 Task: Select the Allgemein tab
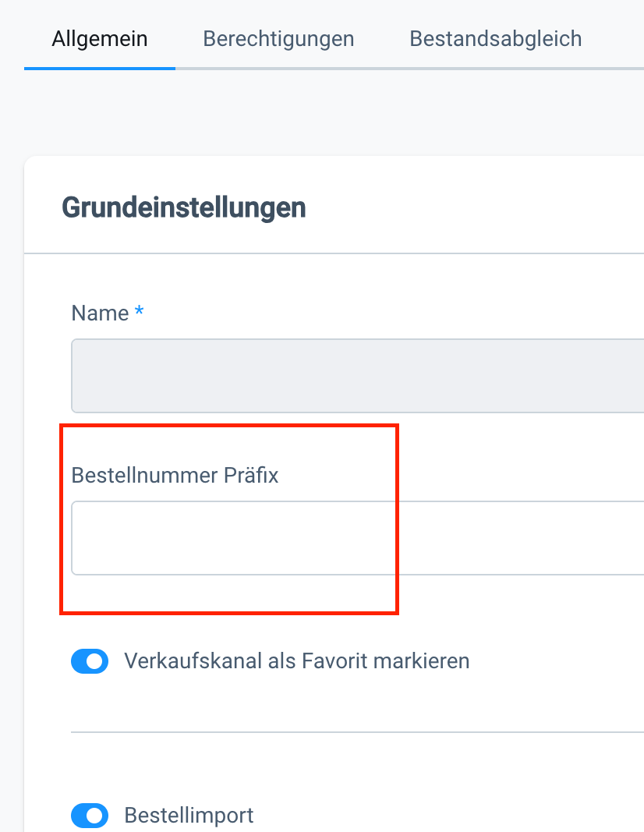(x=100, y=38)
